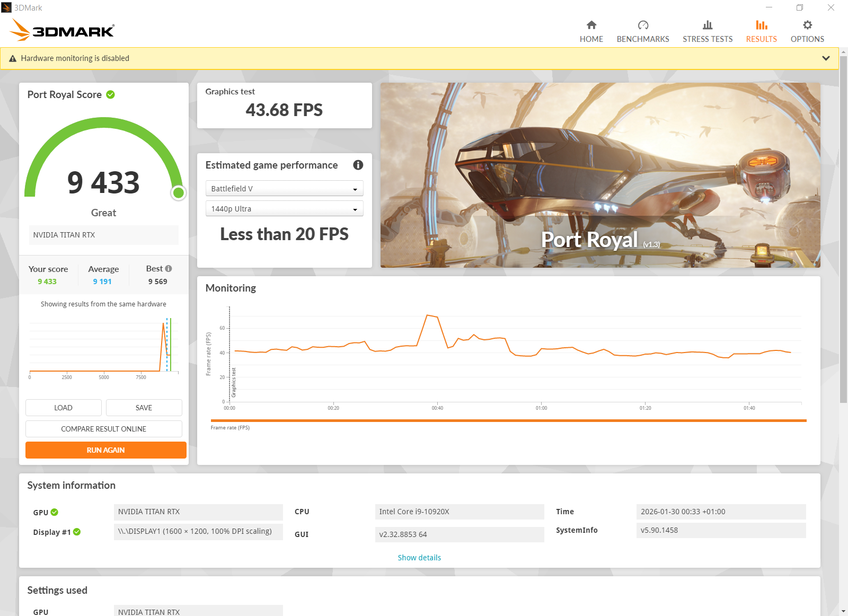848x616 pixels.
Task: Open Benchmarks via the gauge icon
Action: tap(643, 25)
